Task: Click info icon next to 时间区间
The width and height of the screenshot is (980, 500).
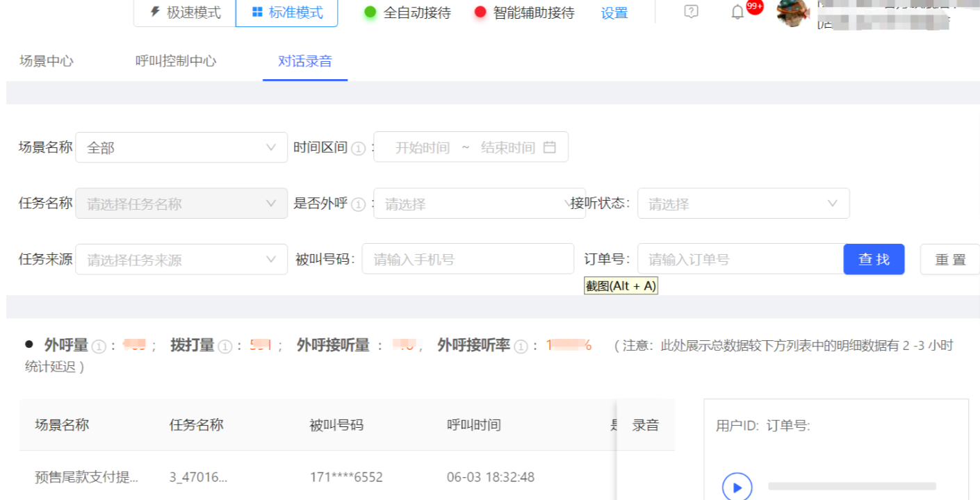Action: pyautogui.click(x=358, y=148)
